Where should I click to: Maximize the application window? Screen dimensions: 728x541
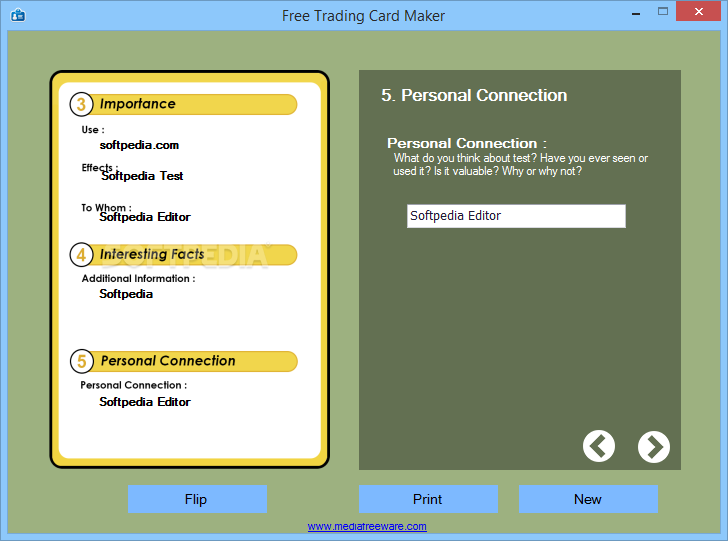click(x=663, y=12)
